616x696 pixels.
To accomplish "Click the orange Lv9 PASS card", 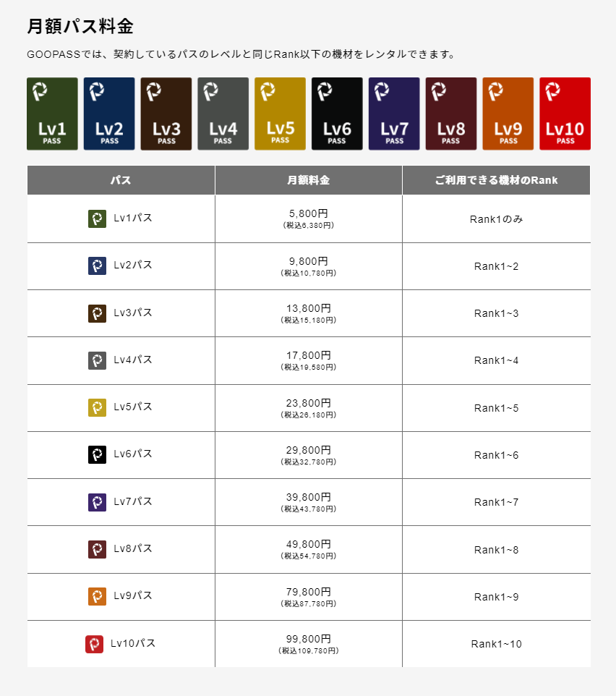I will 508,114.
